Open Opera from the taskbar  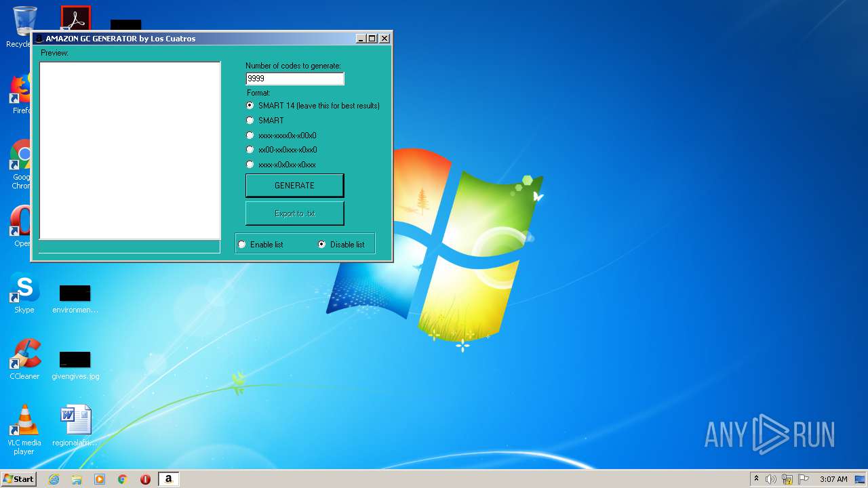145,479
